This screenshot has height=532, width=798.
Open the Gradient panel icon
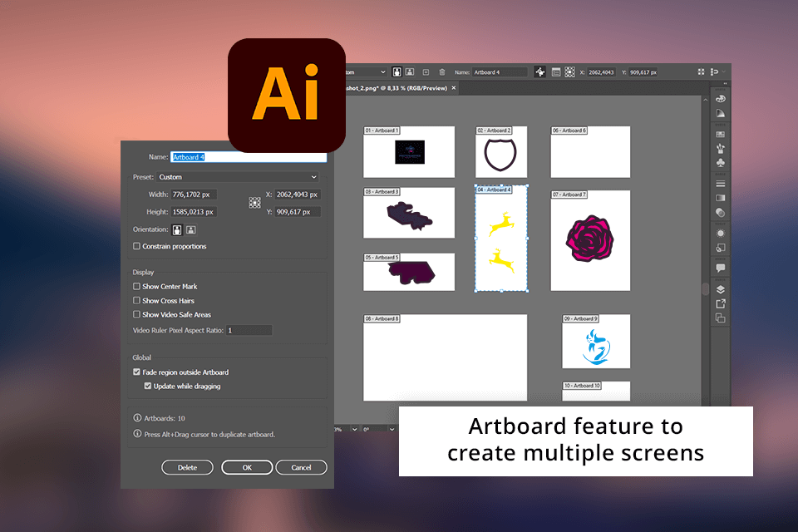click(720, 198)
